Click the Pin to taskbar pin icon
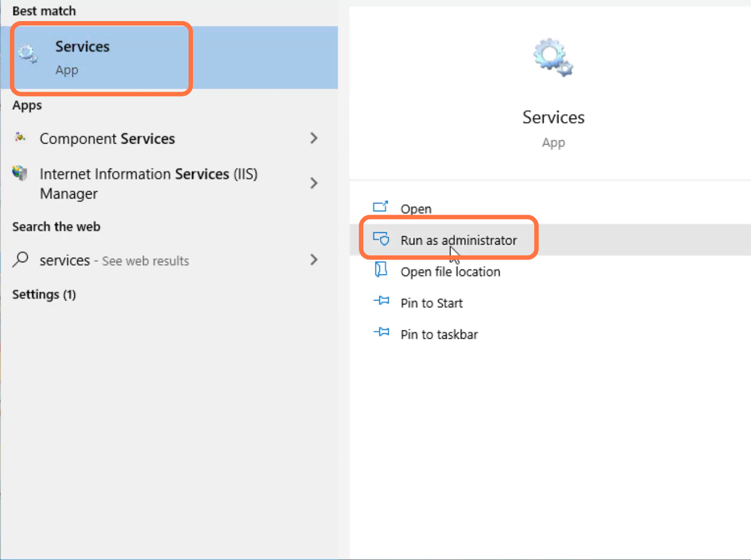751x560 pixels. click(381, 332)
